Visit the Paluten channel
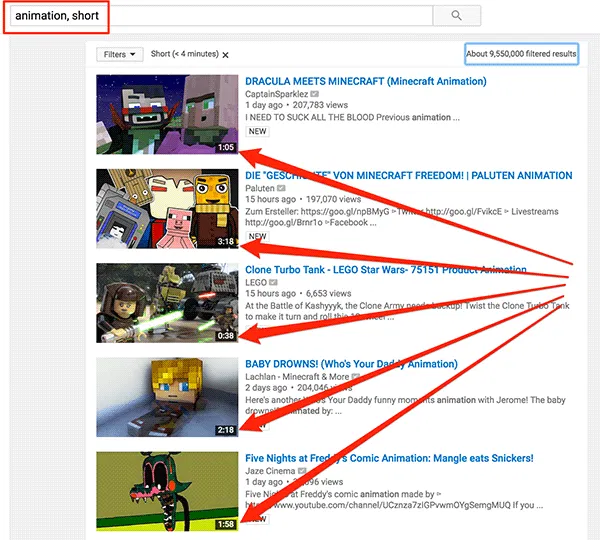600x540 pixels. point(259,188)
